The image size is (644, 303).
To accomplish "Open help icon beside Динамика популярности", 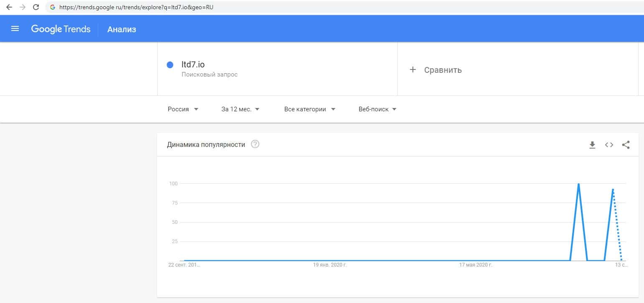I will point(255,144).
